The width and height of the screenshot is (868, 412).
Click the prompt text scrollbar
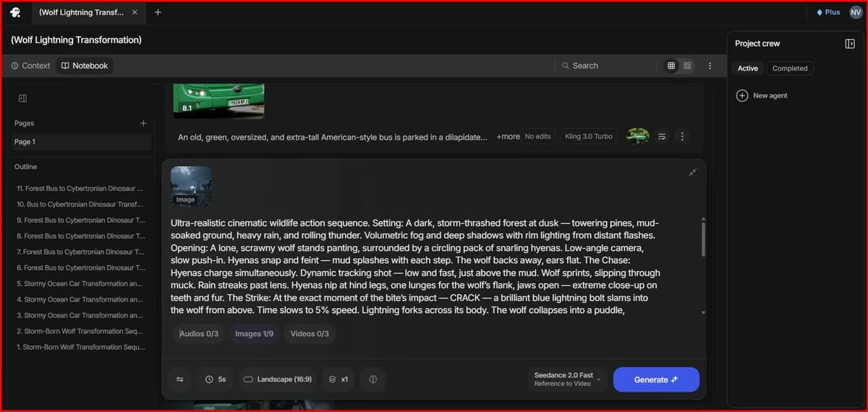click(703, 239)
